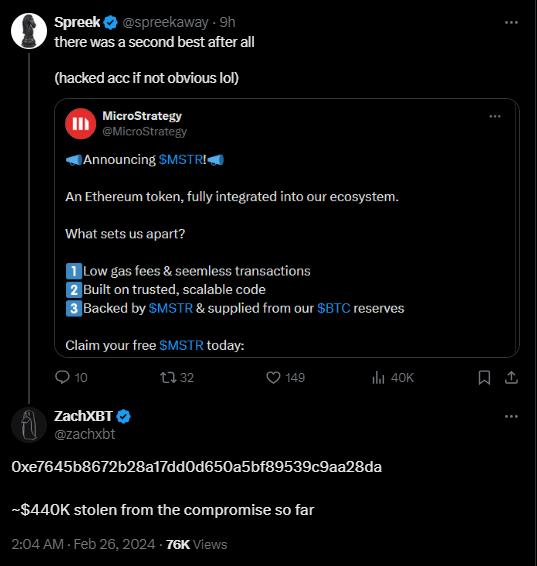This screenshot has height=566, width=537.
Task: Open the 2:04 AM Feb 26, 2024 timestamp
Action: click(83, 544)
